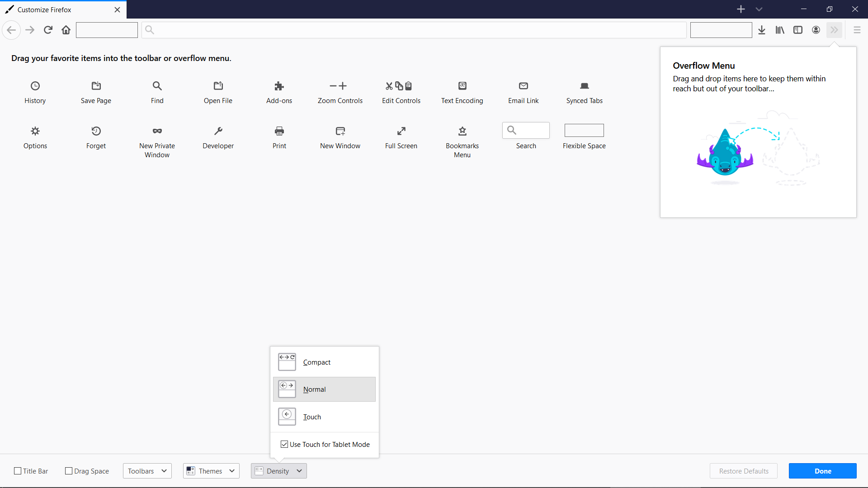Collapse the Density dropdown button
Screen dimensions: 868x488
(278, 471)
